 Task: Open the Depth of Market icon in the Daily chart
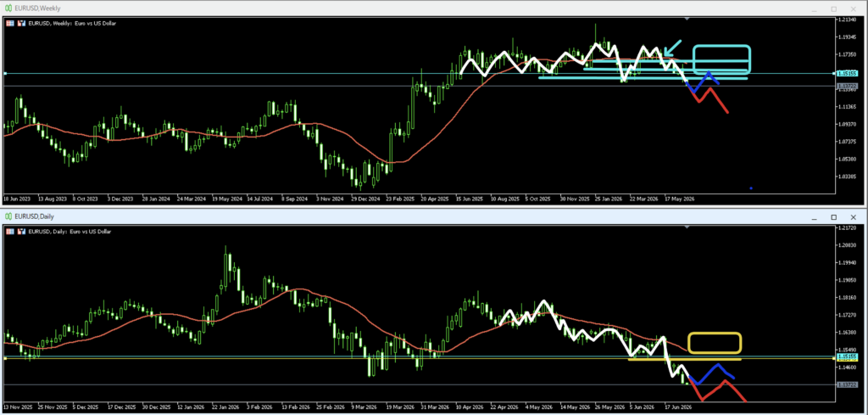point(22,231)
